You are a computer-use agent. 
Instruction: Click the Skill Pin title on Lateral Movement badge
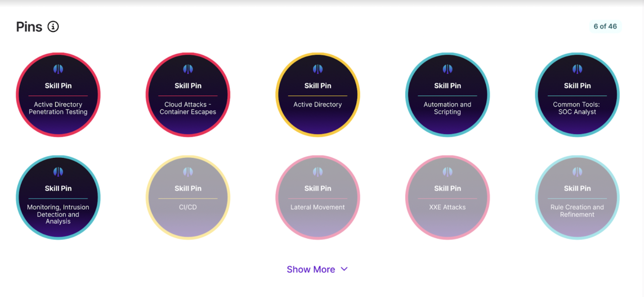[x=318, y=189]
